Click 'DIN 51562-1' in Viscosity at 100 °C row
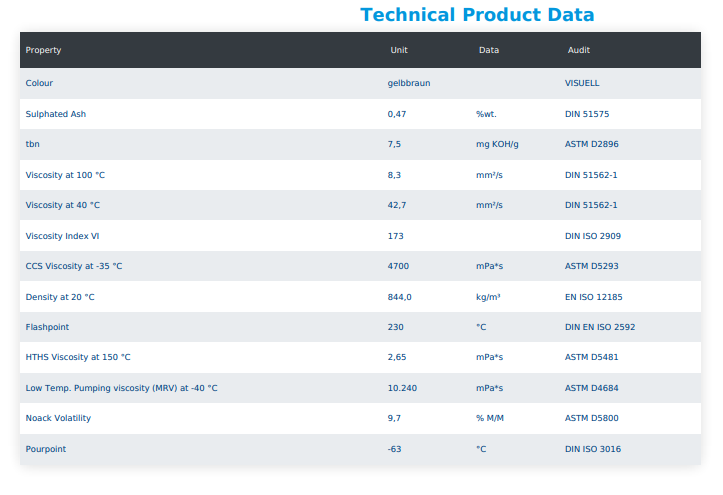This screenshot has width=723, height=495. point(591,175)
